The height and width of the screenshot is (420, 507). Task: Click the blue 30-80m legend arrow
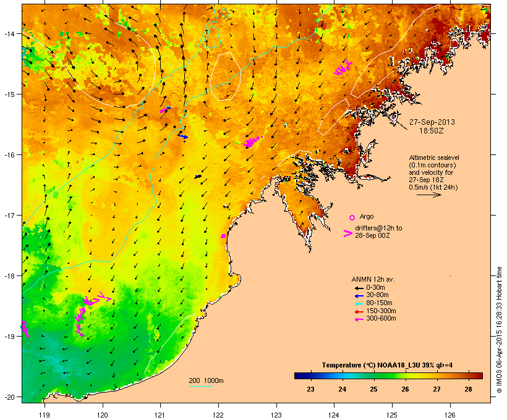tap(359, 296)
